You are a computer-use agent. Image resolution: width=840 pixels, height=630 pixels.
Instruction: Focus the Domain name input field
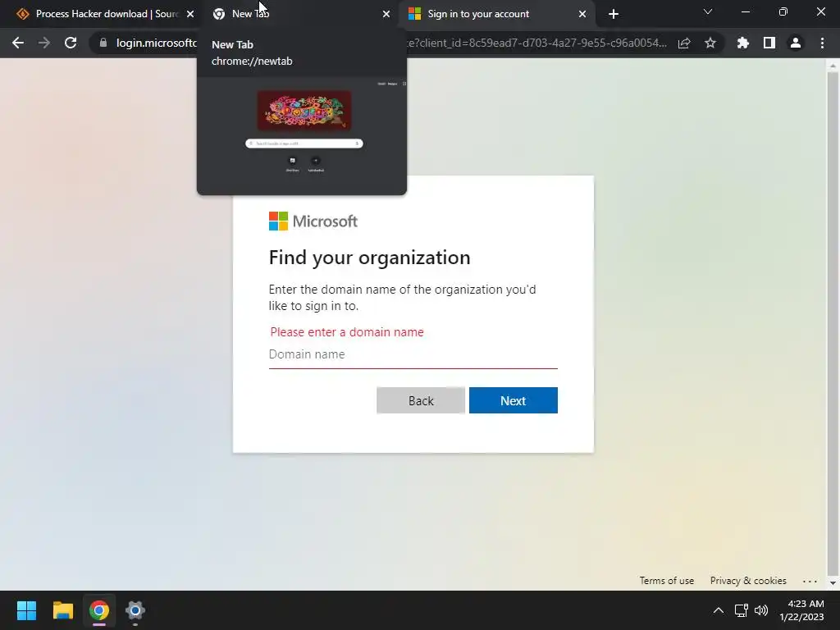(413, 354)
